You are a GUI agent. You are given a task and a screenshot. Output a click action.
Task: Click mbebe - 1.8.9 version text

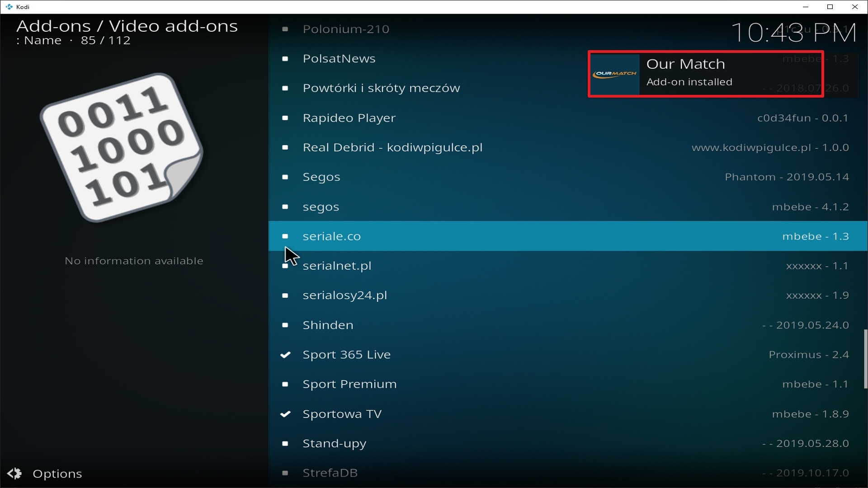pyautogui.click(x=810, y=414)
